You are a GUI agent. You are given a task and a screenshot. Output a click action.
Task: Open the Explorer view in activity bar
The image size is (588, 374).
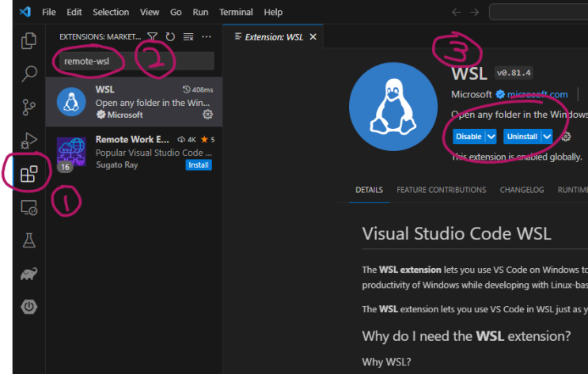point(28,41)
